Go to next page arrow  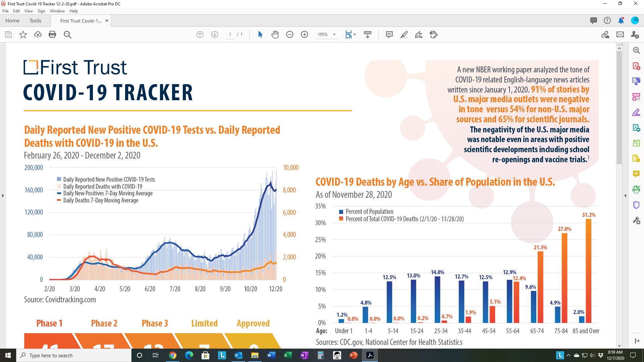[x=215, y=35]
